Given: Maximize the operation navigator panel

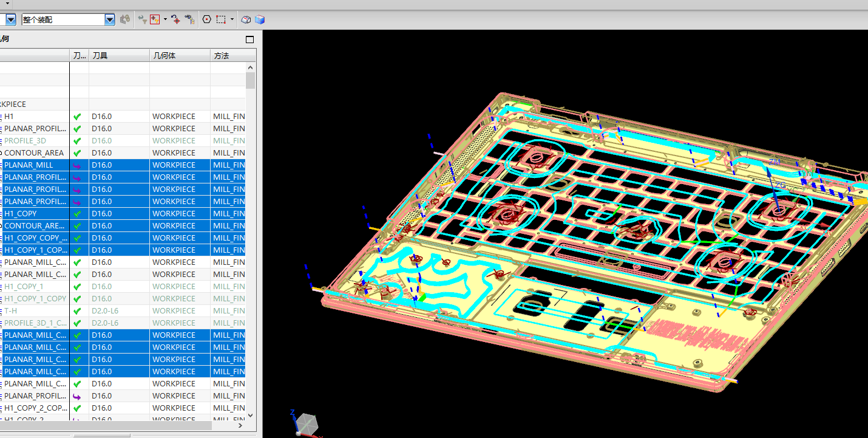Looking at the screenshot, I should (249, 39).
